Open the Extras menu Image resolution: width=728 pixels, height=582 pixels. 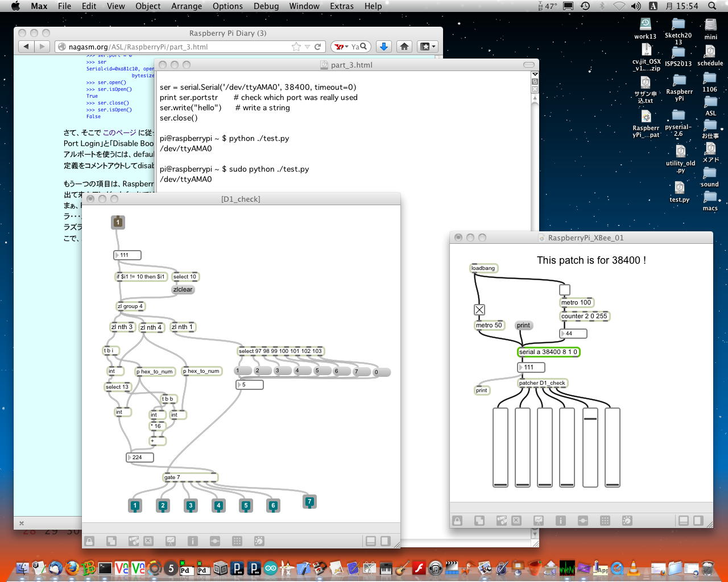coord(341,6)
